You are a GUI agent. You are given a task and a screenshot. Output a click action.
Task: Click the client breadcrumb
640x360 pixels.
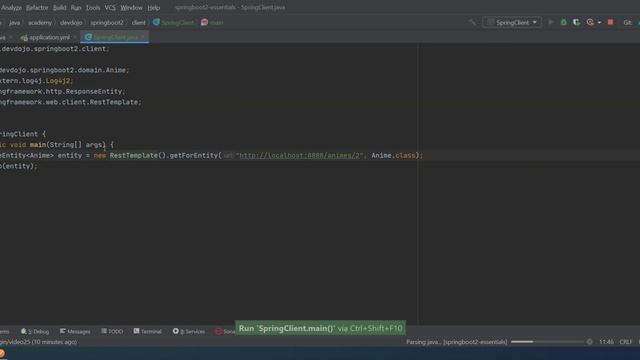[x=138, y=23]
